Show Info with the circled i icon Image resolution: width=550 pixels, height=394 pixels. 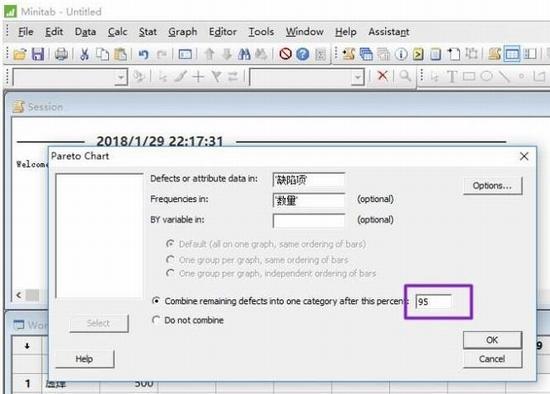click(x=401, y=54)
